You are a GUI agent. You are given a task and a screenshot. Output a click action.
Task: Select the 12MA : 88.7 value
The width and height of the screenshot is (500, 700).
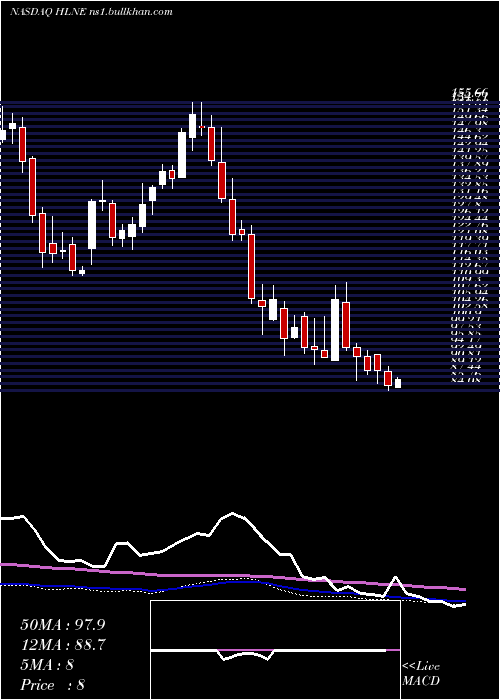tap(63, 645)
